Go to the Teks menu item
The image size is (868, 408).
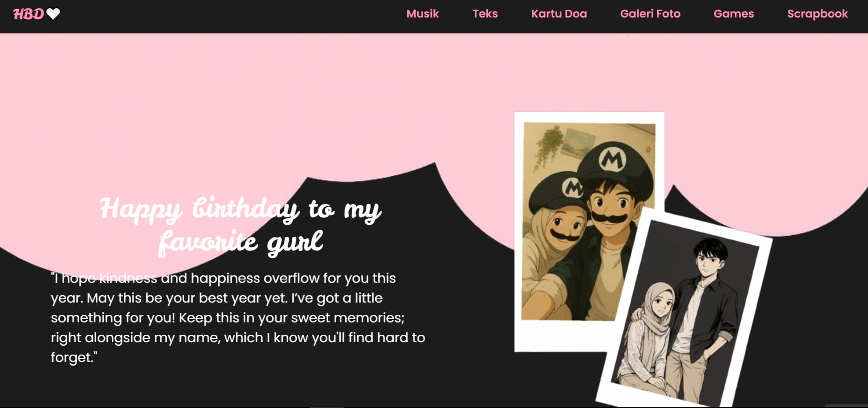click(485, 14)
